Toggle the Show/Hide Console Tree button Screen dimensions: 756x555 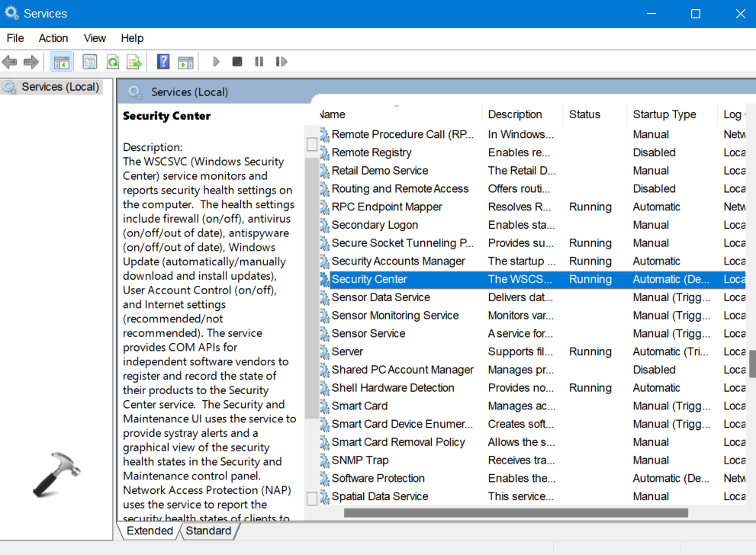62,62
